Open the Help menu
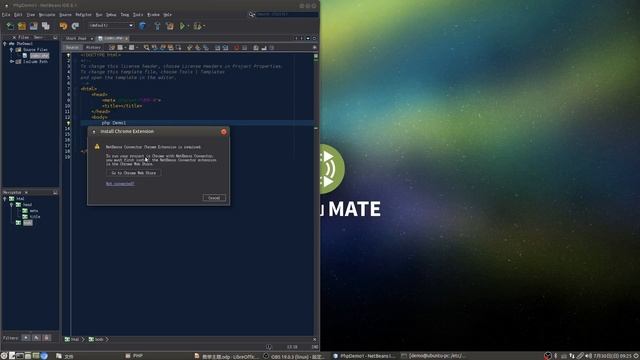Screen dimensions: 640x360 [x=167, y=15]
